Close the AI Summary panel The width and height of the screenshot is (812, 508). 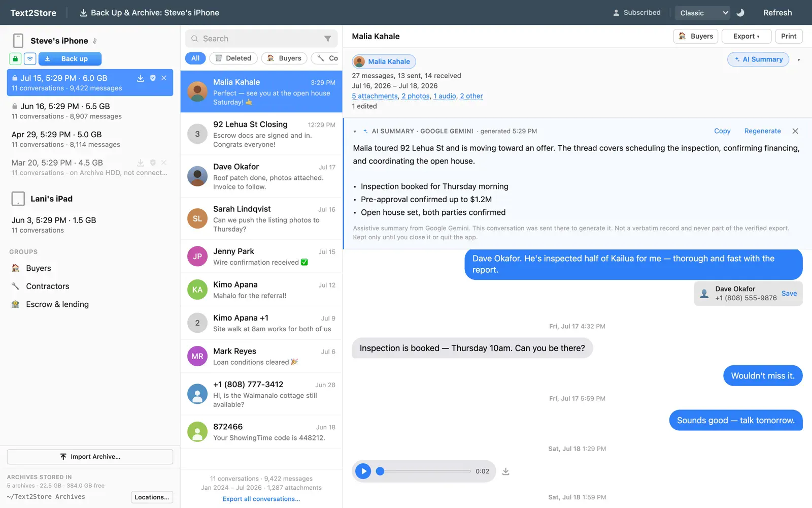pos(795,131)
